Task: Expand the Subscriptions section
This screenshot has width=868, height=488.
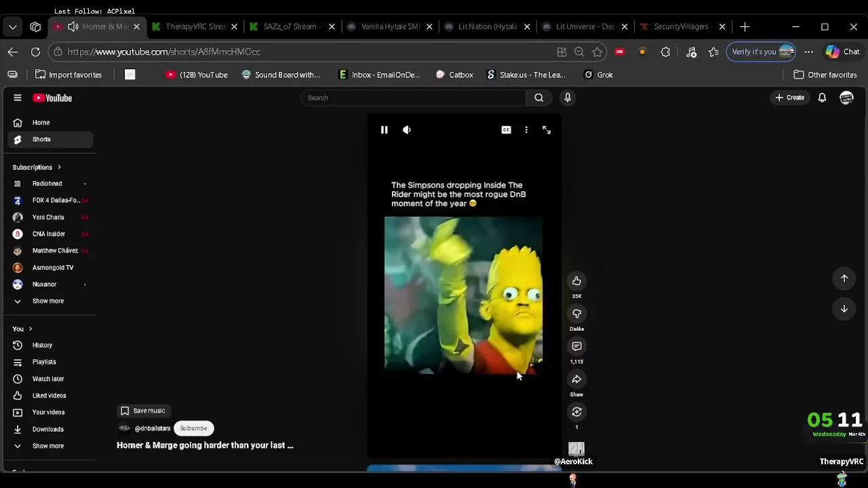Action: [37, 167]
